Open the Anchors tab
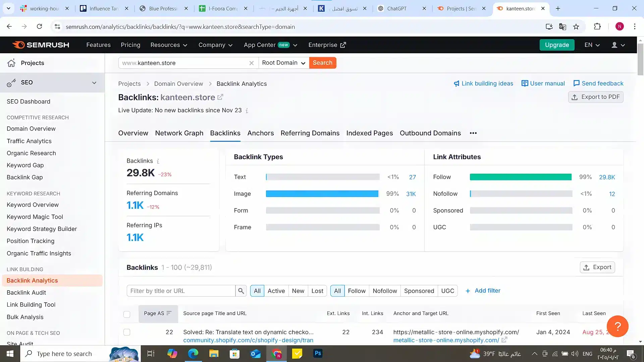644x362 pixels. (261, 133)
